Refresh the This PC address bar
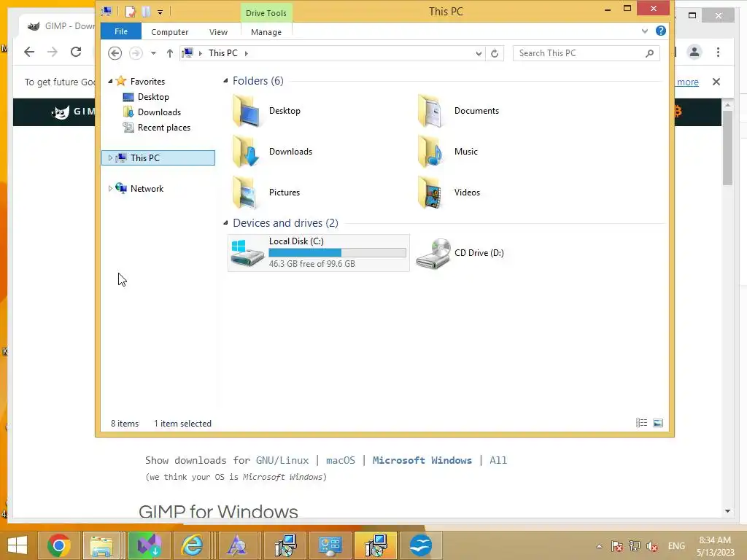The width and height of the screenshot is (747, 560). (x=495, y=53)
